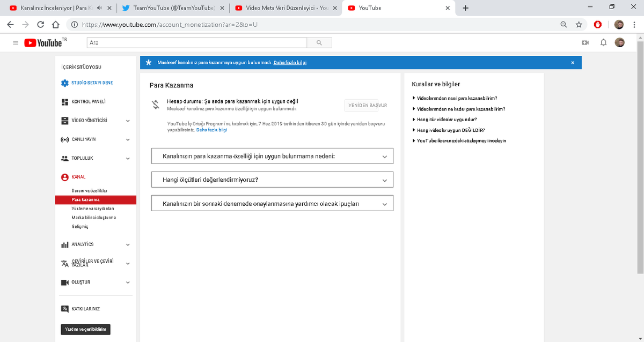Viewport: 644px width, 342px height.
Task: Click the Canlı Yayın broadcast icon
Action: (65, 139)
